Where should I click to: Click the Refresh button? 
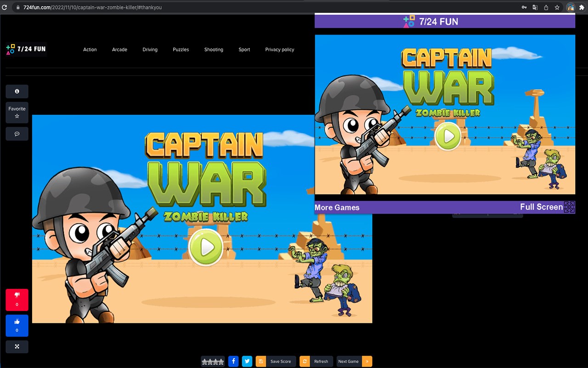tap(316, 362)
